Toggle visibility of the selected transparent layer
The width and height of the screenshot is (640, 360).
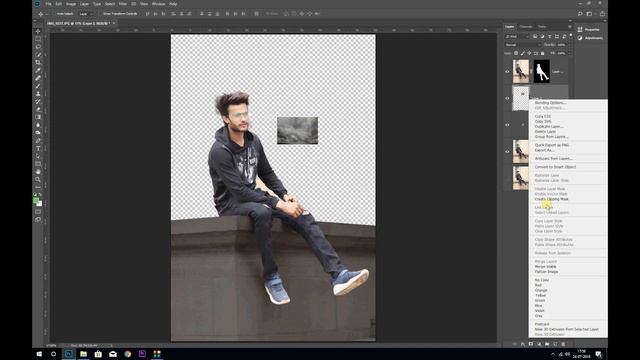click(x=507, y=98)
